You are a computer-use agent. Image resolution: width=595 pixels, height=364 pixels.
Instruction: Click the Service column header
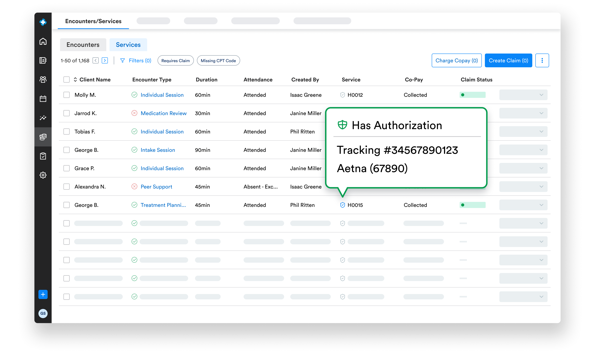[x=351, y=80]
